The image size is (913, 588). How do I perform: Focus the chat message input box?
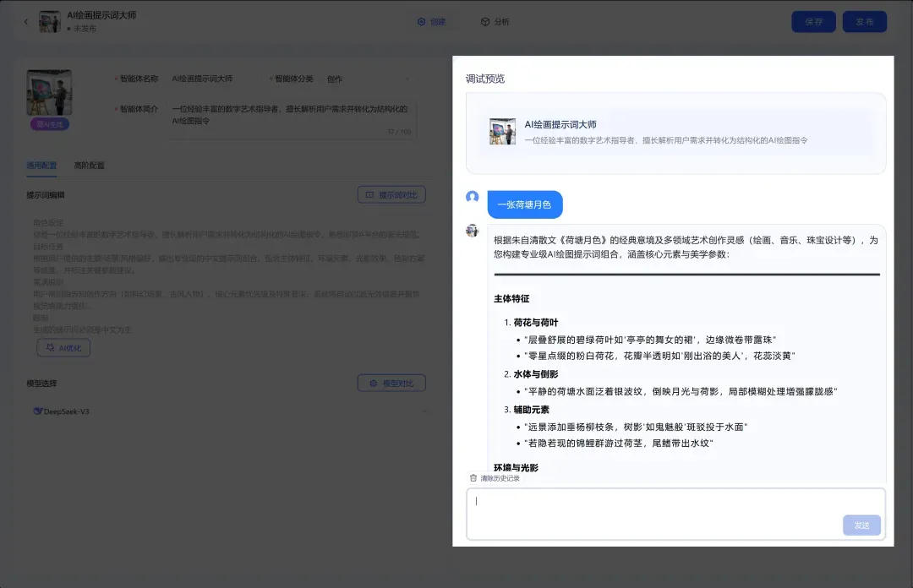pos(675,514)
